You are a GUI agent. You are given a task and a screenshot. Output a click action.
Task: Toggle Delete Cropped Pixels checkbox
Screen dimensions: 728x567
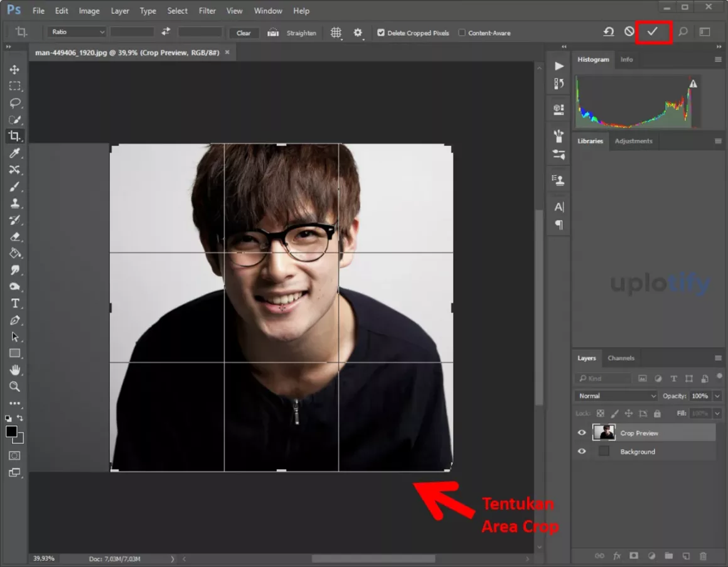coord(381,33)
